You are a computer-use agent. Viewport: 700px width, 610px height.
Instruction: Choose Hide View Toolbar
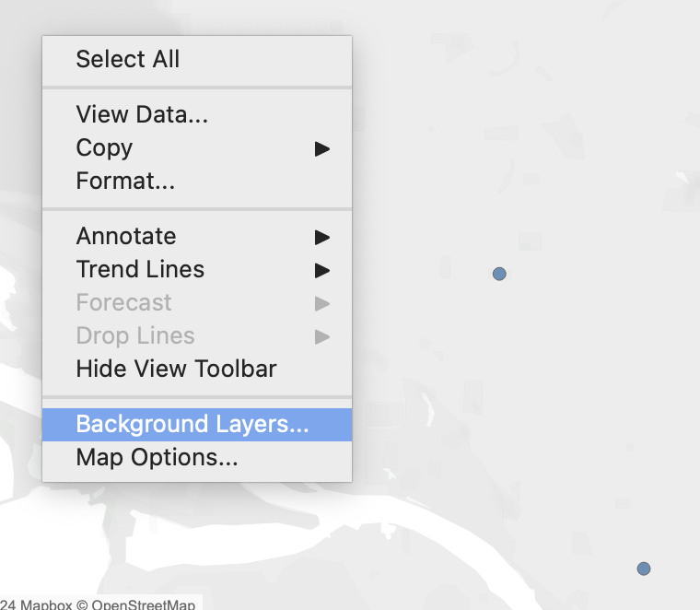(x=176, y=370)
